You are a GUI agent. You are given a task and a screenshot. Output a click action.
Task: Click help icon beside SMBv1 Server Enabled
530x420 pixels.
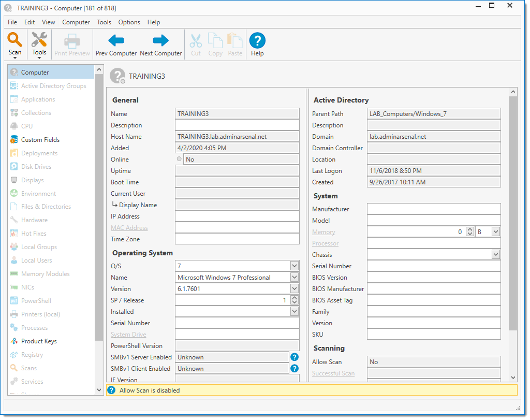tap(295, 357)
